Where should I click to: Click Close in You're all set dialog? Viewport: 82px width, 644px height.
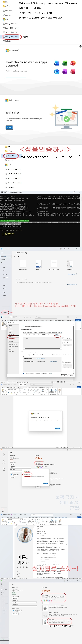tap(9, 127)
